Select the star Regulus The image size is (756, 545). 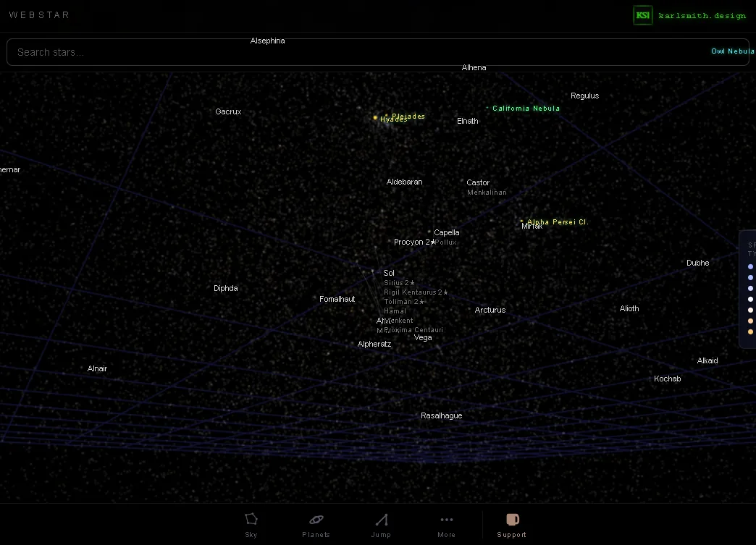pos(585,96)
